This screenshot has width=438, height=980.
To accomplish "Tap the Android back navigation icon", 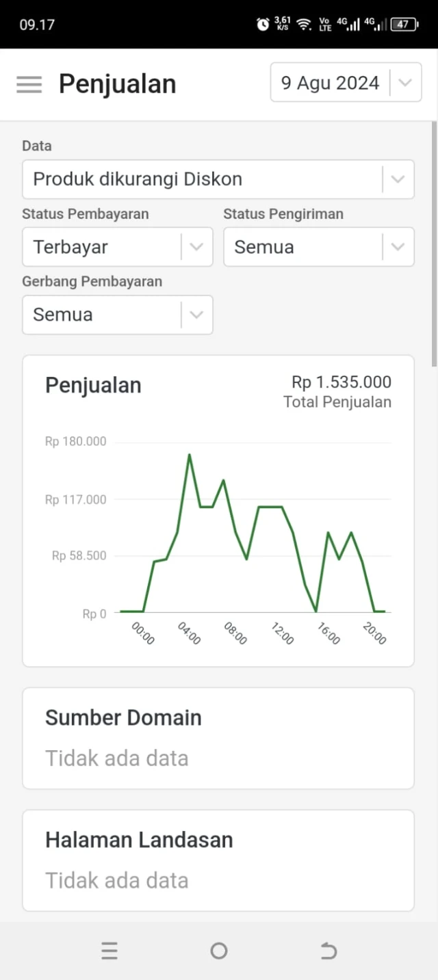I will pyautogui.click(x=328, y=951).
